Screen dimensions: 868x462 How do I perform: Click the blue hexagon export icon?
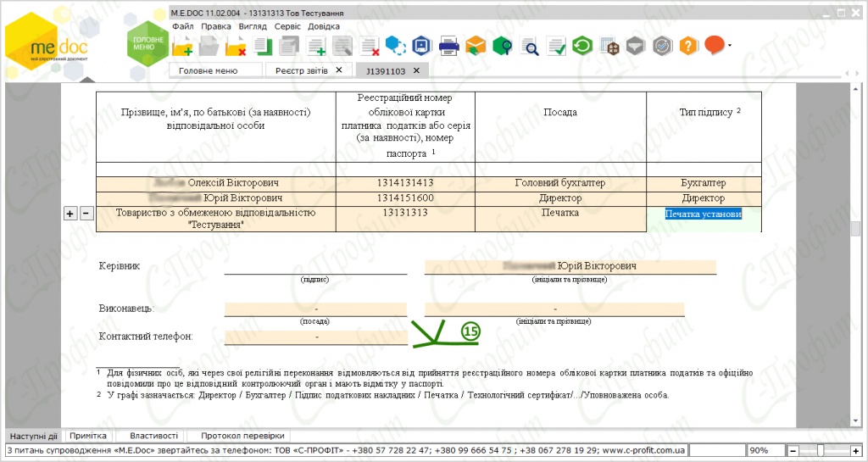tap(395, 46)
